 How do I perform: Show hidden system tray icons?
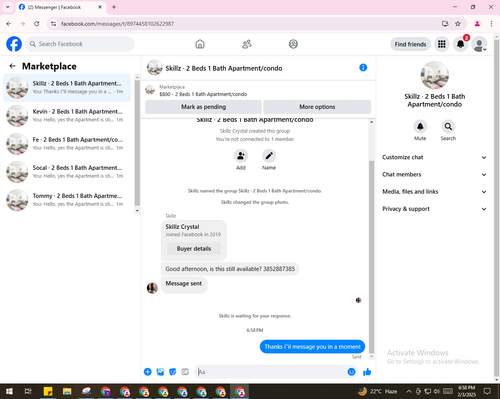tap(409, 391)
